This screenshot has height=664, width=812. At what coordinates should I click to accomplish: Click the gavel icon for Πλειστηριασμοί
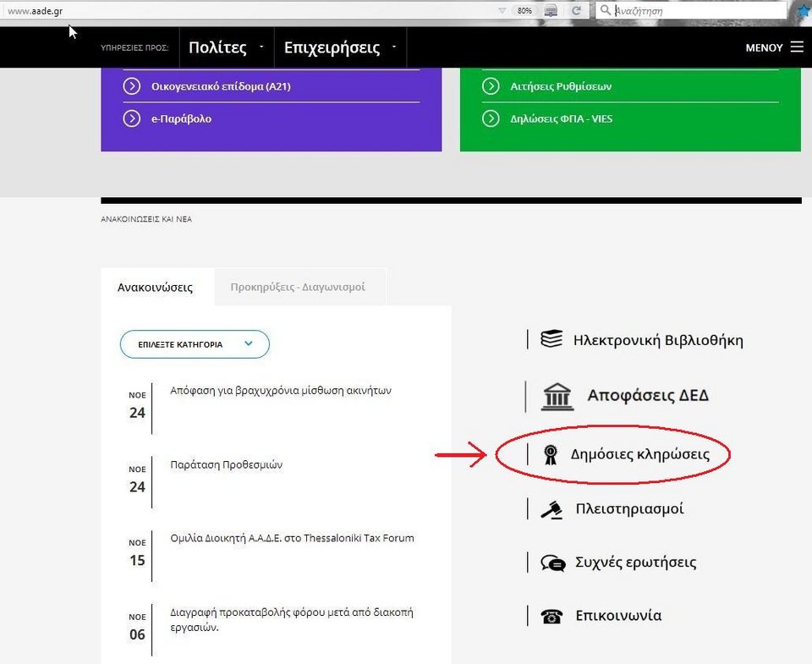click(551, 509)
